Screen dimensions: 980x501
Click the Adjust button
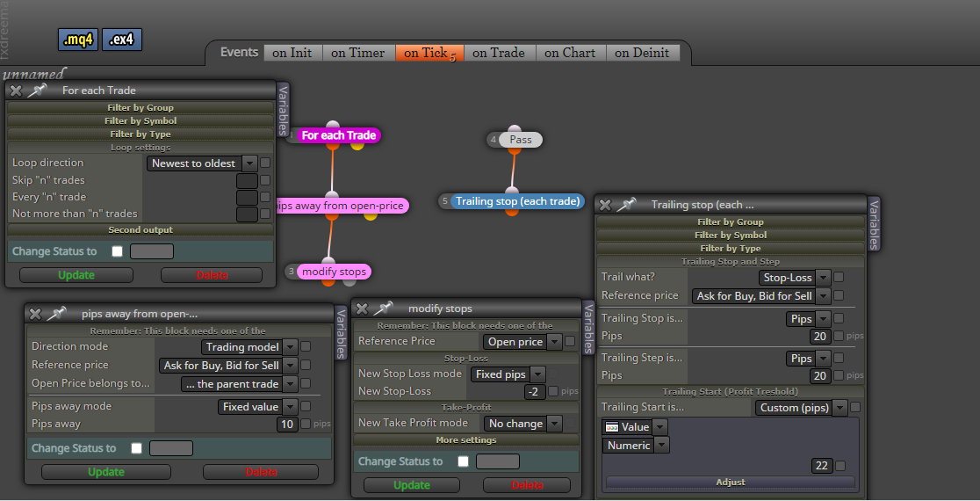730,483
